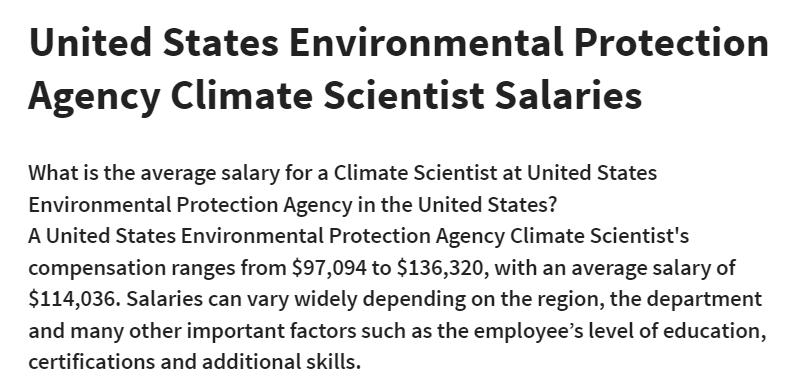Click the text line ending 'Climate Scientist's'
Image resolution: width=811 pixels, height=390 pixels.
point(358,236)
